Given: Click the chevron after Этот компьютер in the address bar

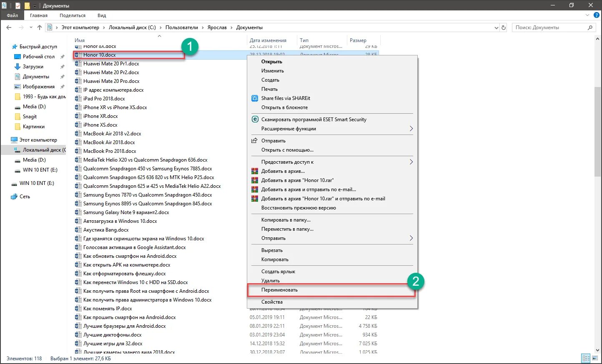Looking at the screenshot, I should pyautogui.click(x=104, y=27).
